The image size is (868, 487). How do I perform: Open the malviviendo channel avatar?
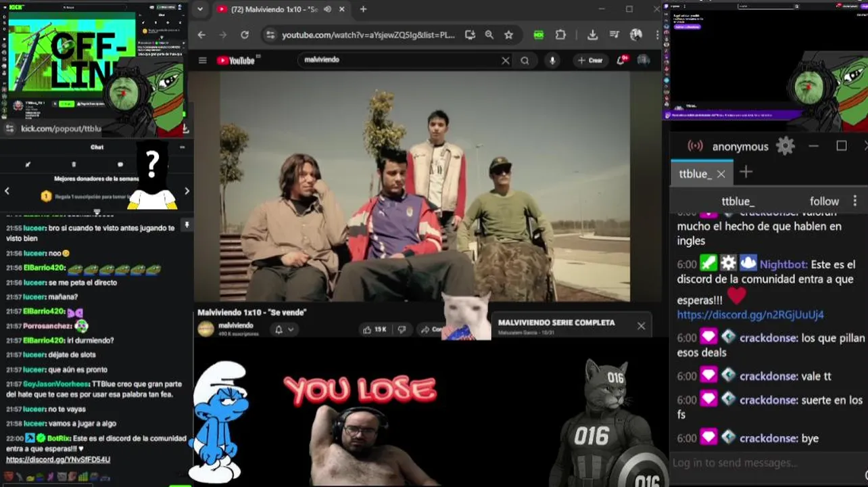[206, 329]
